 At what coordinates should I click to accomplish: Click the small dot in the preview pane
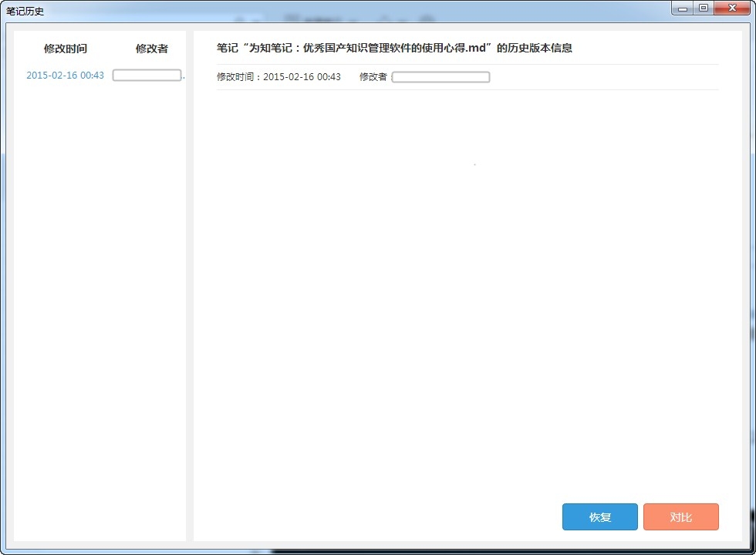pyautogui.click(x=474, y=164)
